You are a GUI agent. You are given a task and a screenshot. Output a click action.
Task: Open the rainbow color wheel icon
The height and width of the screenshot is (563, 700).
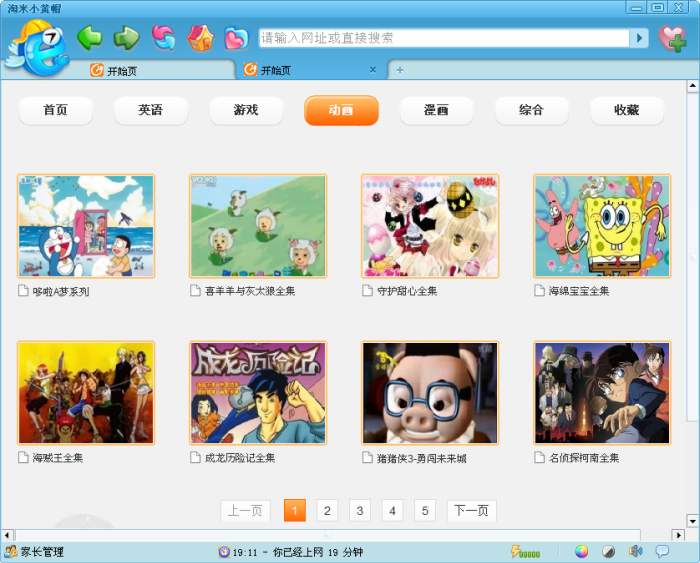pyautogui.click(x=581, y=552)
